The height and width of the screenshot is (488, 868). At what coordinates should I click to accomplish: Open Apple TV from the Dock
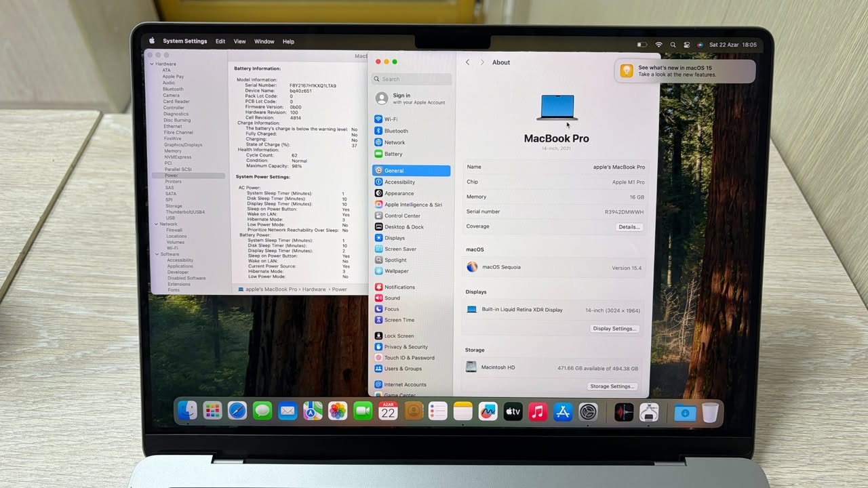click(x=513, y=411)
